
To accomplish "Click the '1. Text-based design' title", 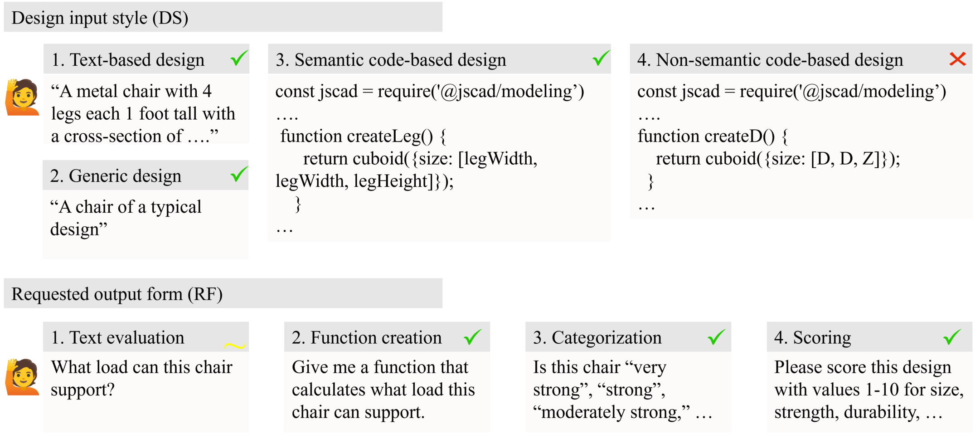I will click(x=128, y=59).
